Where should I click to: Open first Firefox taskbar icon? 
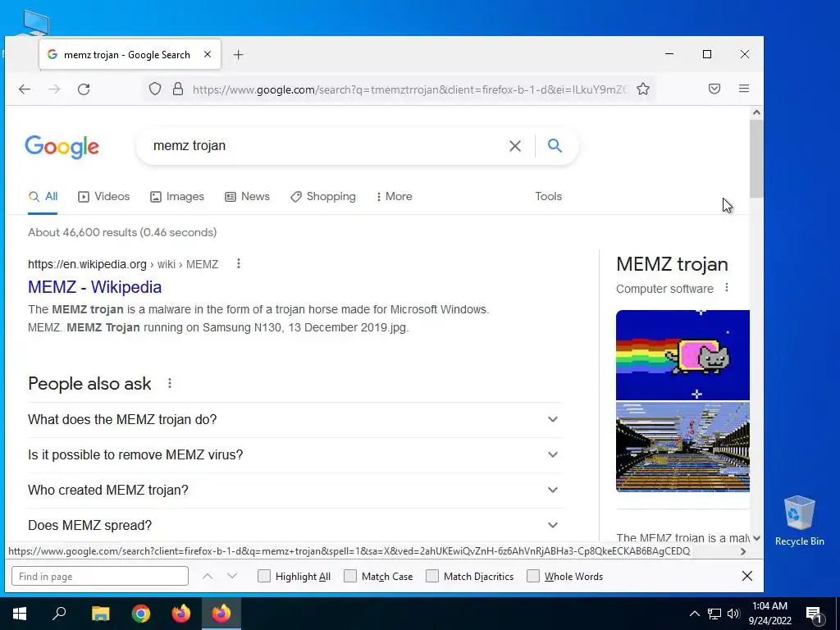click(x=181, y=613)
